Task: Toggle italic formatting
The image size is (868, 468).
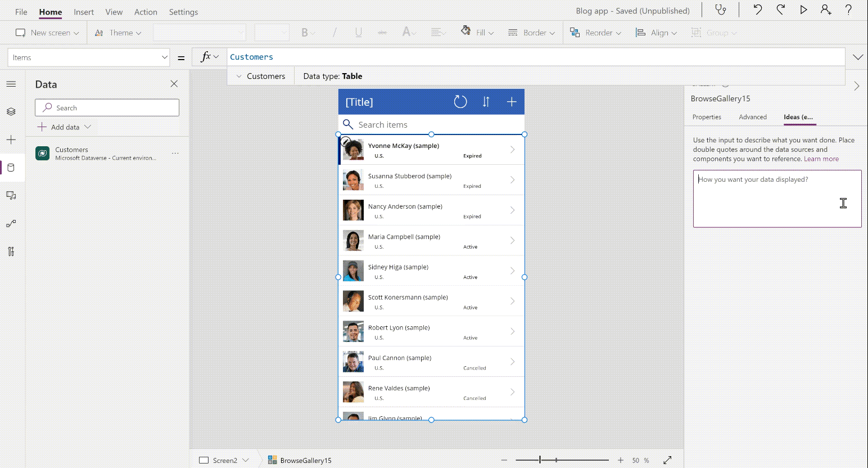Action: click(334, 32)
